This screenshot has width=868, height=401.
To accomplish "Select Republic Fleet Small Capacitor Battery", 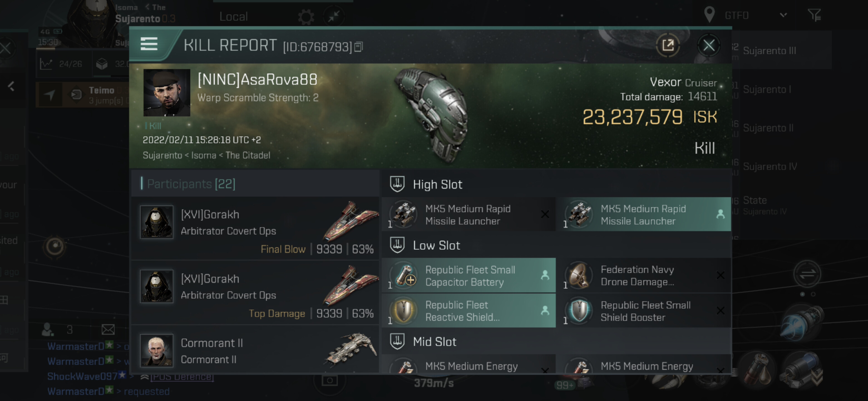I will tap(468, 276).
